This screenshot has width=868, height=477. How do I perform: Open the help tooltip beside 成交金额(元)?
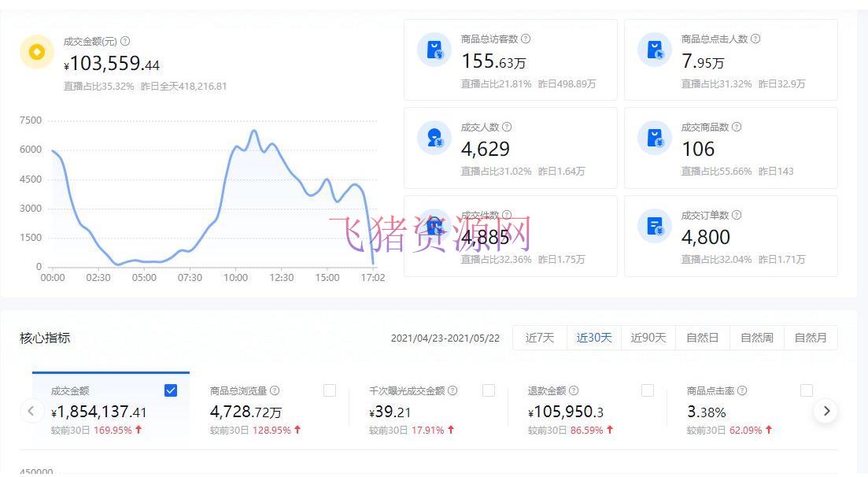coord(127,41)
